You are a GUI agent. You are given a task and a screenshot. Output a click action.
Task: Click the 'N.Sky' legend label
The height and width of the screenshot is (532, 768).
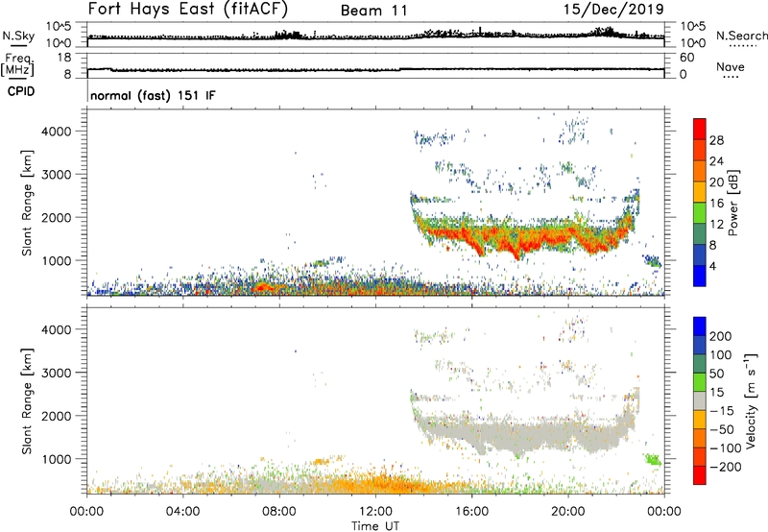(18, 36)
